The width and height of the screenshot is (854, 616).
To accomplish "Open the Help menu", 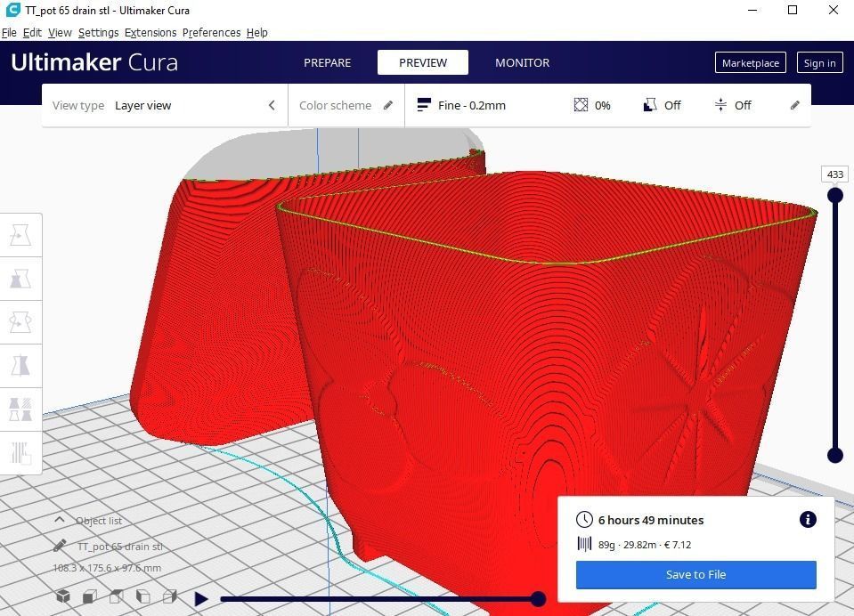I will coord(257,33).
